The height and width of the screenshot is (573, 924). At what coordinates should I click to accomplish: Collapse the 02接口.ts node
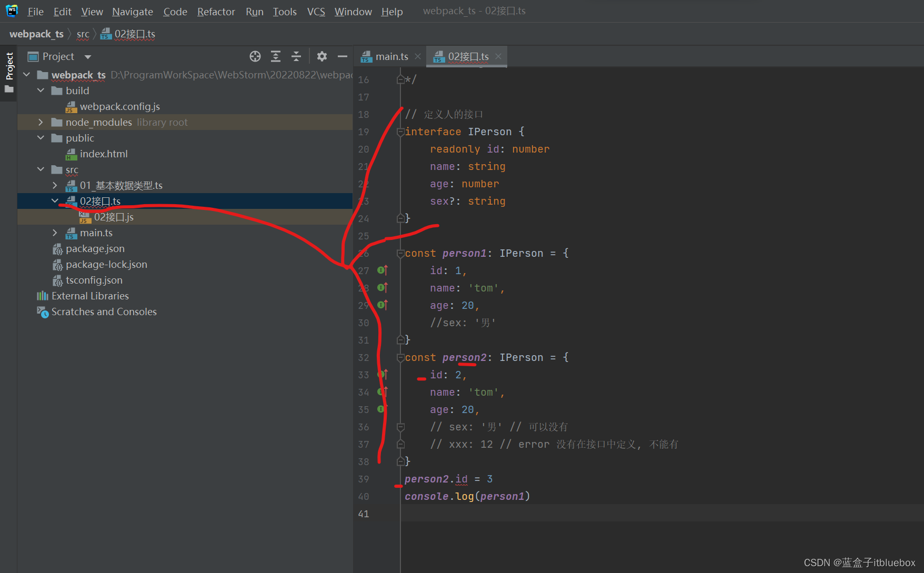(x=55, y=201)
